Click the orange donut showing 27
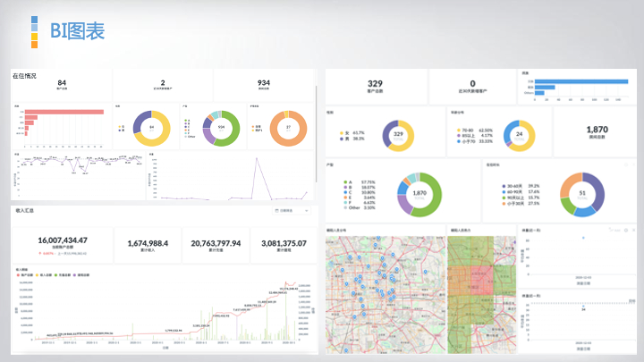The height and width of the screenshot is (362, 644). 288,129
